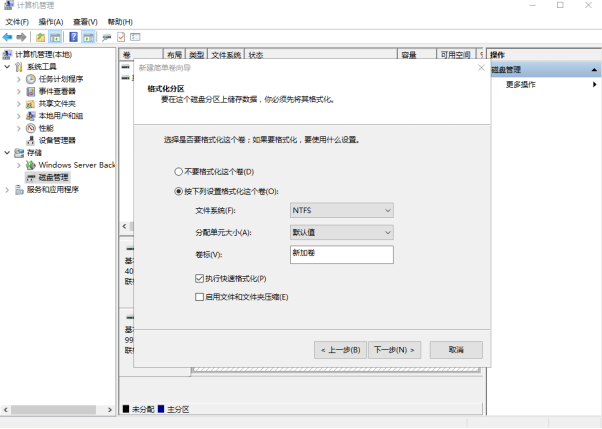Open the 操作(A) menu
This screenshot has width=602, height=429.
[x=51, y=22]
